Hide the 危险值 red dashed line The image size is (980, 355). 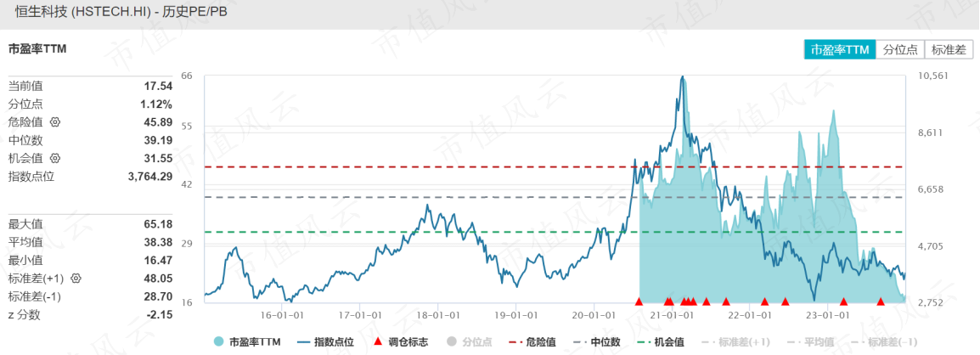click(533, 342)
